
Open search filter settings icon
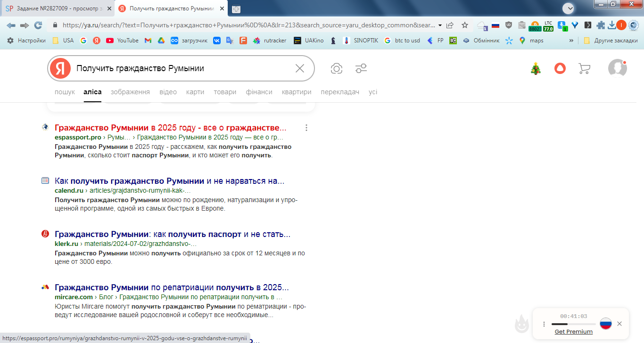pos(361,69)
